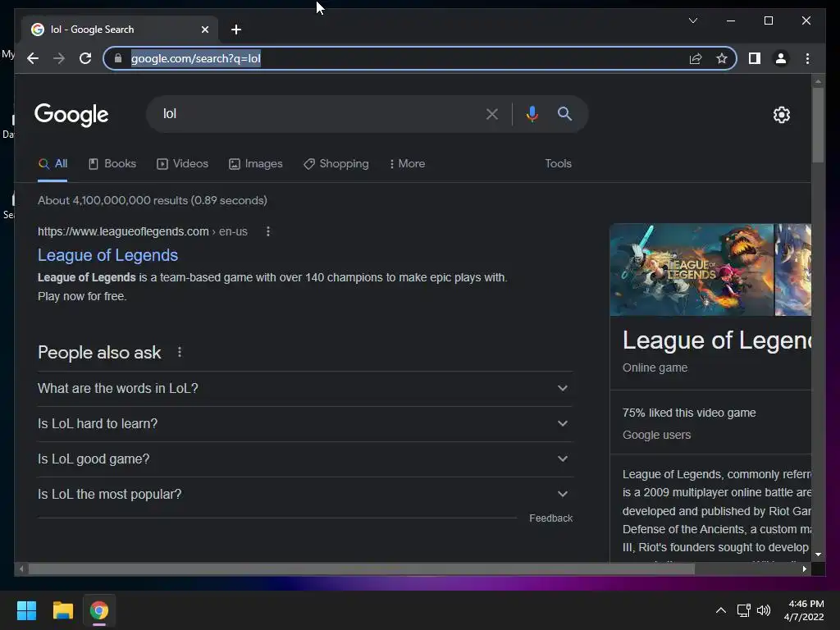Viewport: 840px width, 630px height.
Task: Reload the current page
Action: point(85,58)
